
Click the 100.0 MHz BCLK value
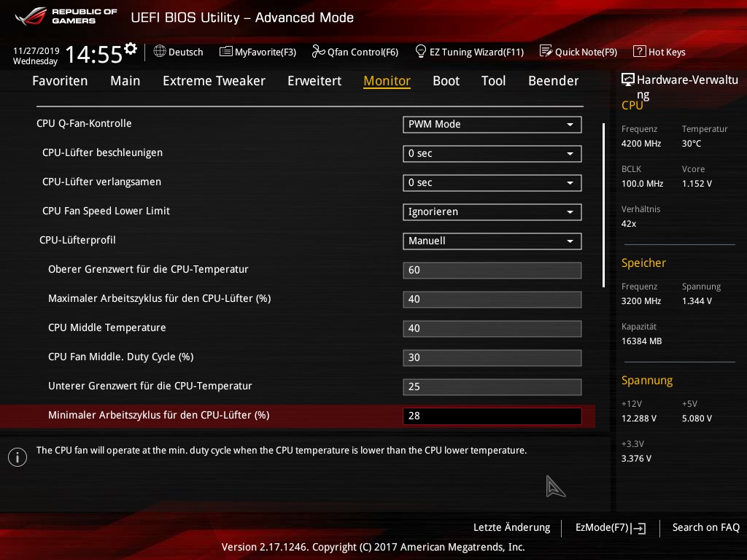click(642, 183)
